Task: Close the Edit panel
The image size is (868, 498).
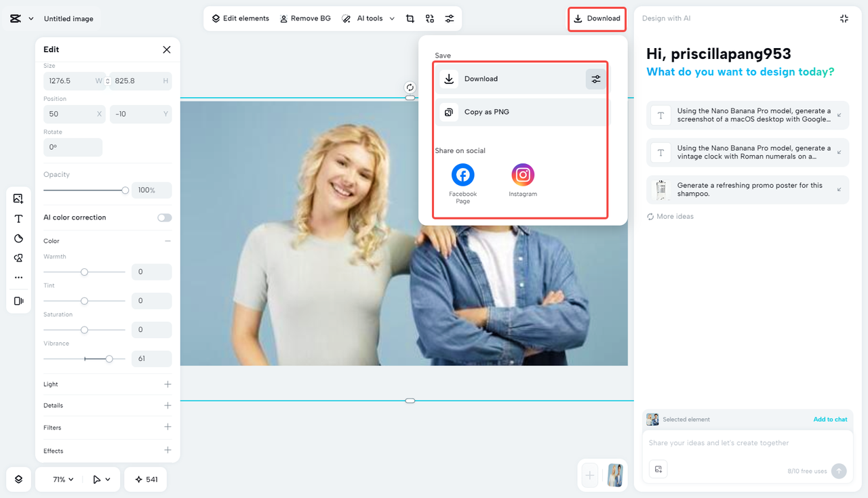Action: pos(167,49)
